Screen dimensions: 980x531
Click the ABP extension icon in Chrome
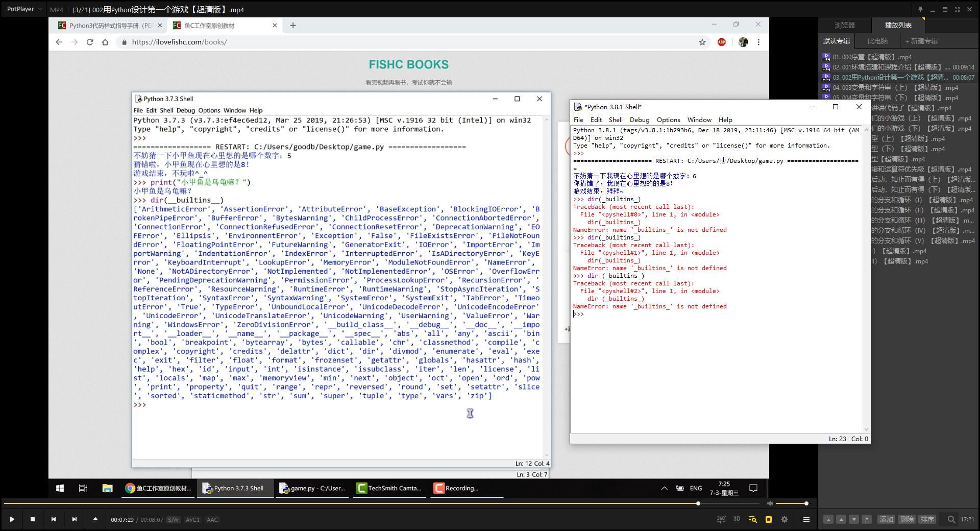(721, 42)
